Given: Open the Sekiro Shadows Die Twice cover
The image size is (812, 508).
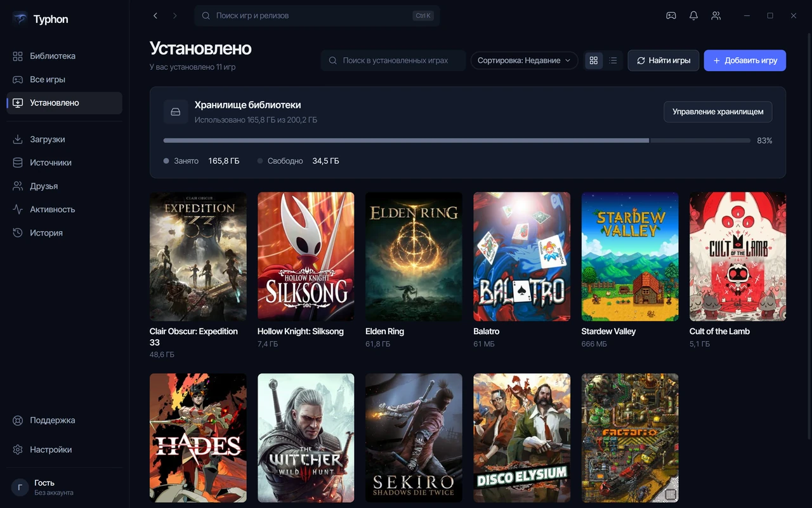Looking at the screenshot, I should click(414, 438).
